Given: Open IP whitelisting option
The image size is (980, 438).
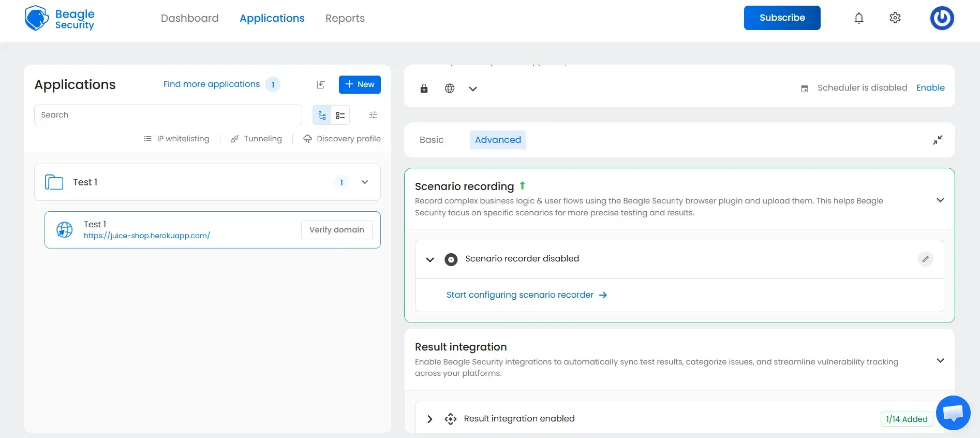Looking at the screenshot, I should click(x=176, y=139).
